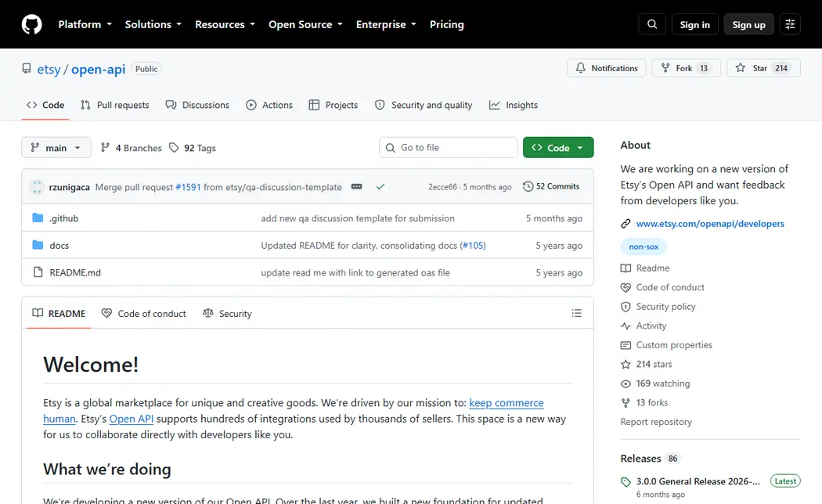Open the Security and quality tab
Screen dimensions: 822x504
click(424, 105)
